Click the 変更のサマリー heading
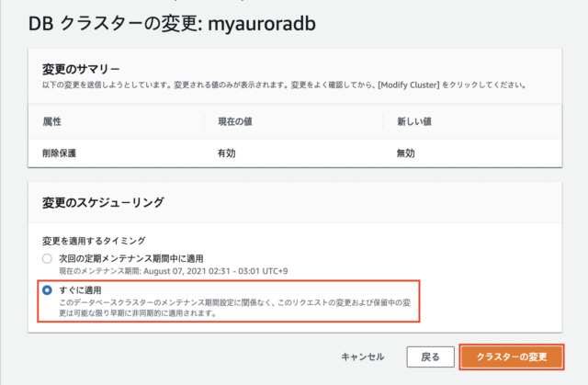Image resolution: width=588 pixels, height=385 pixels. coord(81,69)
